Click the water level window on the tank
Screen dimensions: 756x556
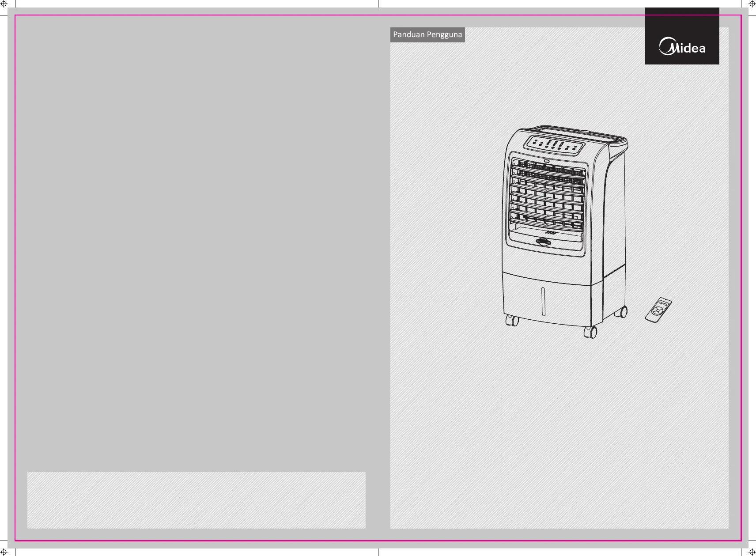coord(543,302)
